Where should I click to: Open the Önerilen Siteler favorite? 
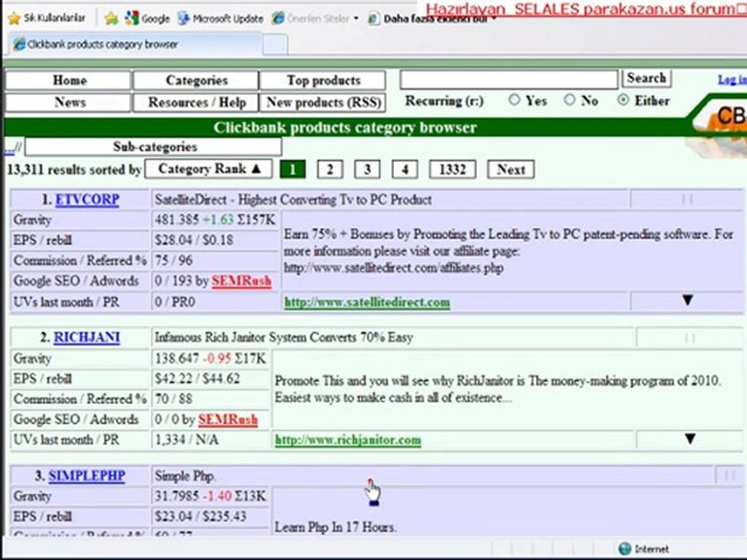pyautogui.click(x=315, y=19)
